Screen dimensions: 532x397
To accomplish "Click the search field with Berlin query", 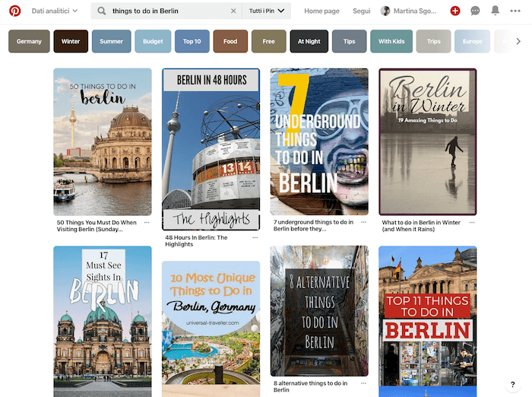I will click(x=166, y=11).
